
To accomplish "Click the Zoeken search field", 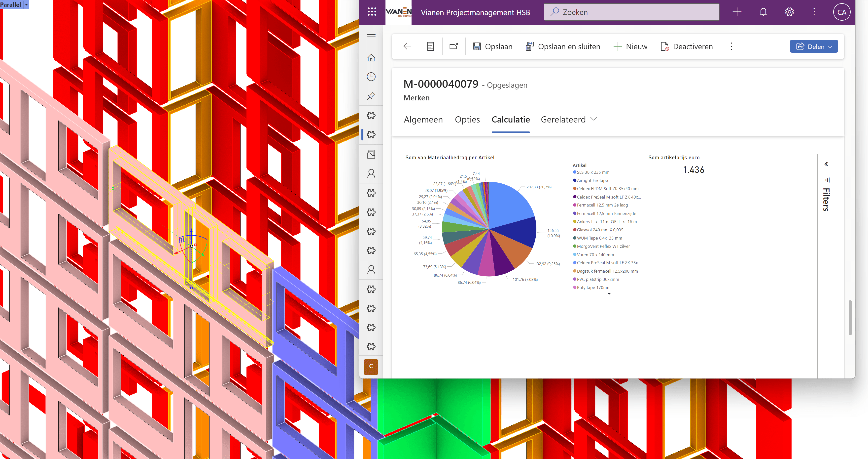I will pos(631,12).
